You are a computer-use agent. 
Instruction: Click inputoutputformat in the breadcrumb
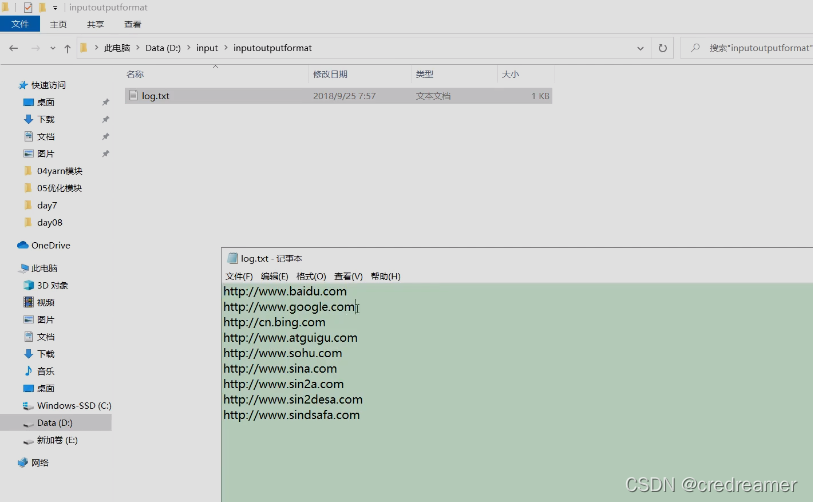272,48
